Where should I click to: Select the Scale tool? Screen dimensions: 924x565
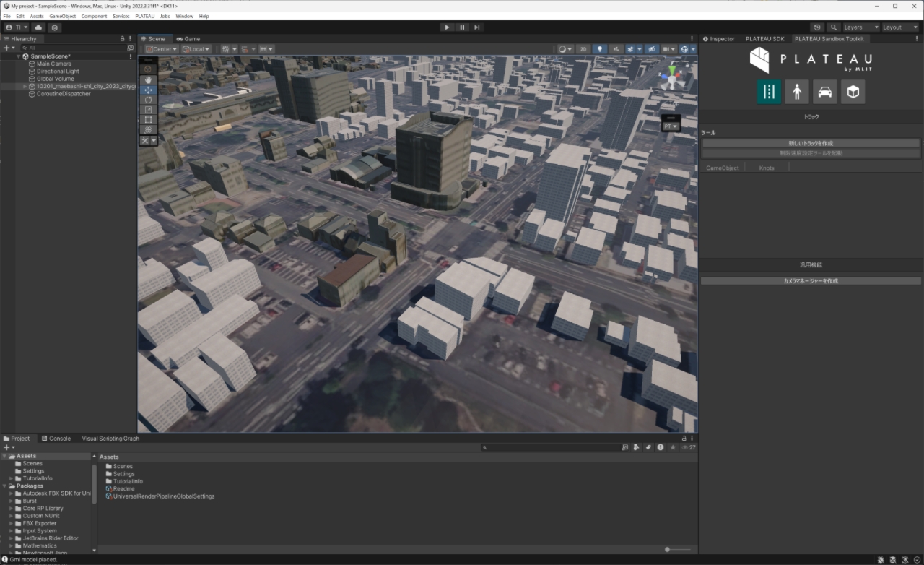click(x=148, y=110)
